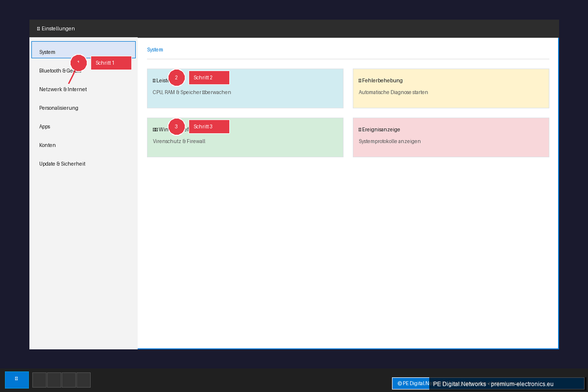Open Konten settings

click(48, 145)
